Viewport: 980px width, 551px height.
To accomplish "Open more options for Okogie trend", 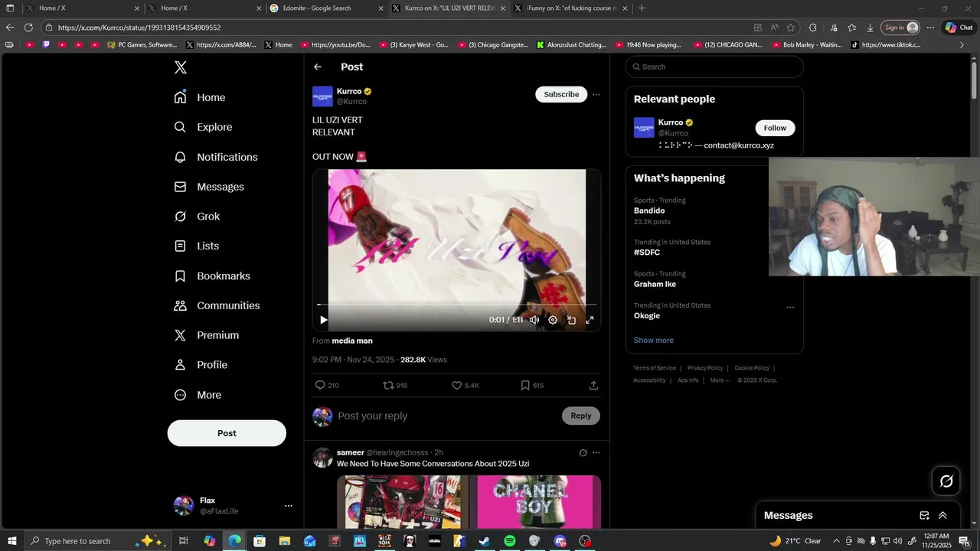I will [x=790, y=308].
